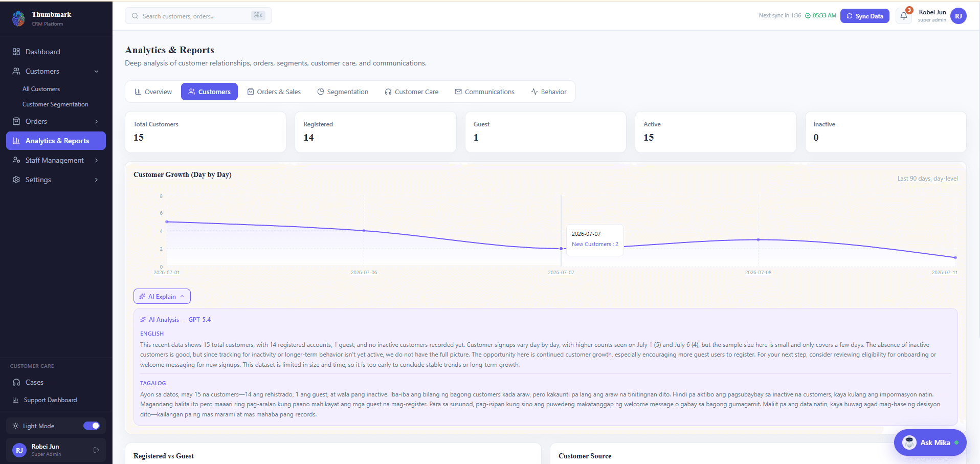This screenshot has height=464, width=980.
Task: Click the green sync status clock icon
Action: [x=808, y=16]
